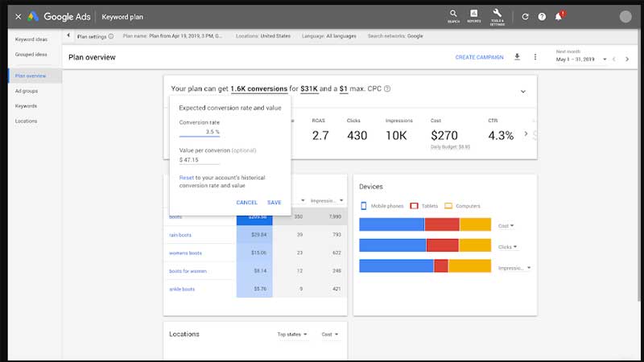Open Grouped ideas in sidebar
This screenshot has width=644, height=362.
[31, 55]
